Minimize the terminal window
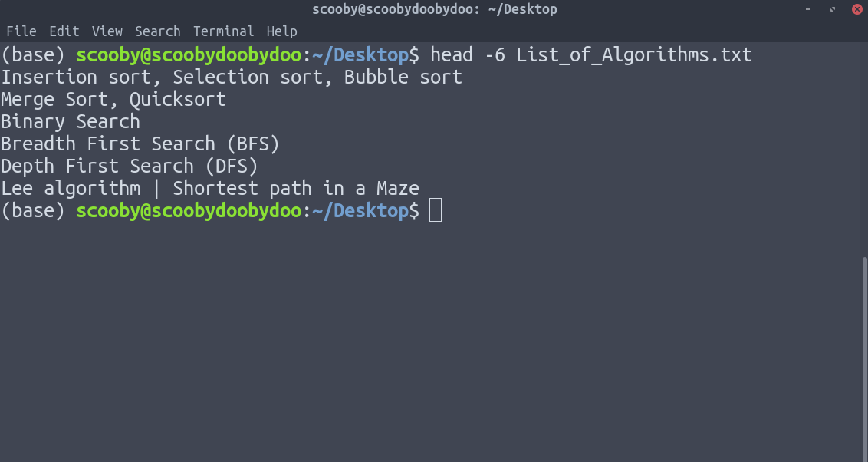The height and width of the screenshot is (462, 868). pos(808,9)
